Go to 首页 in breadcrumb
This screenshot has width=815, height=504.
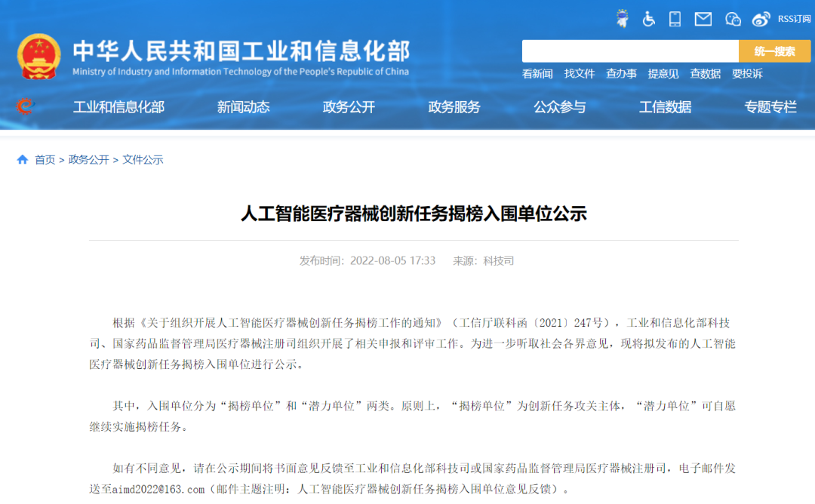tap(45, 159)
